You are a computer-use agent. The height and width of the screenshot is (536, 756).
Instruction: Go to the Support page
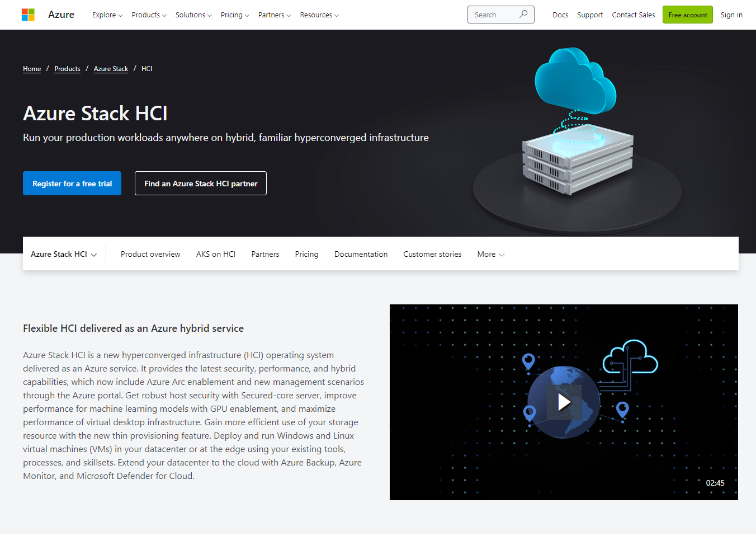(x=590, y=15)
